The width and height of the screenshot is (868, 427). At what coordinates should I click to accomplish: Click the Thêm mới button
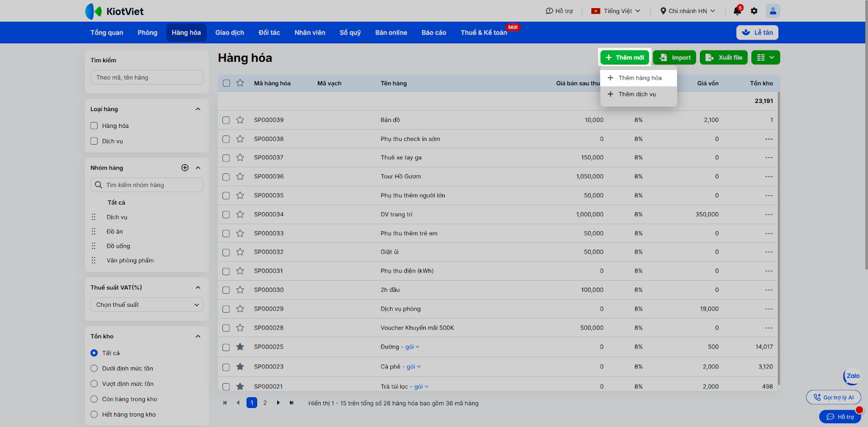point(625,57)
